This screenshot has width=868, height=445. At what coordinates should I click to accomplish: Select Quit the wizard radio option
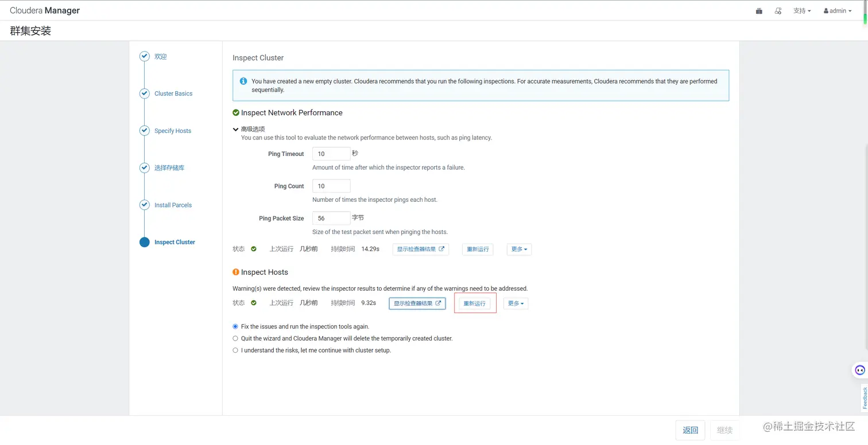[x=235, y=338]
